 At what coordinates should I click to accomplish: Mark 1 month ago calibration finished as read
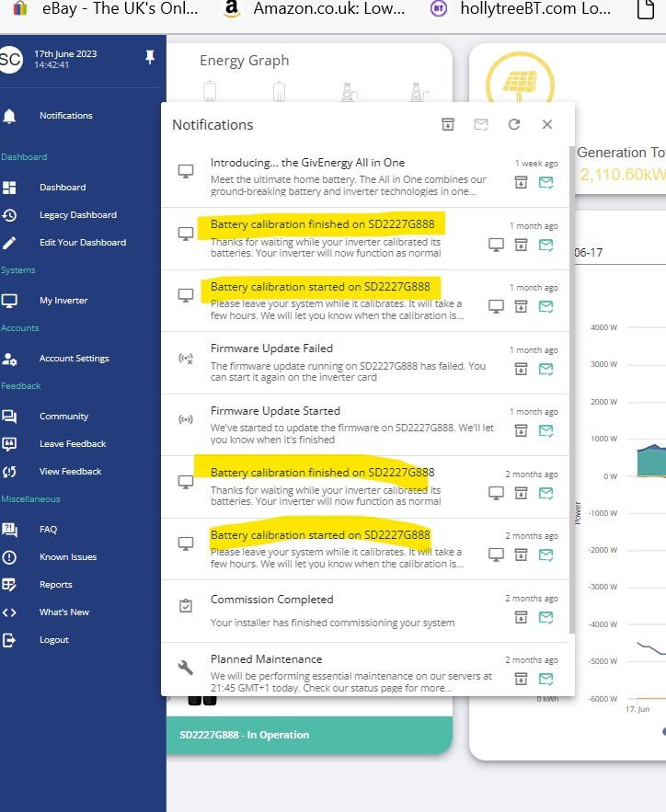click(545, 245)
